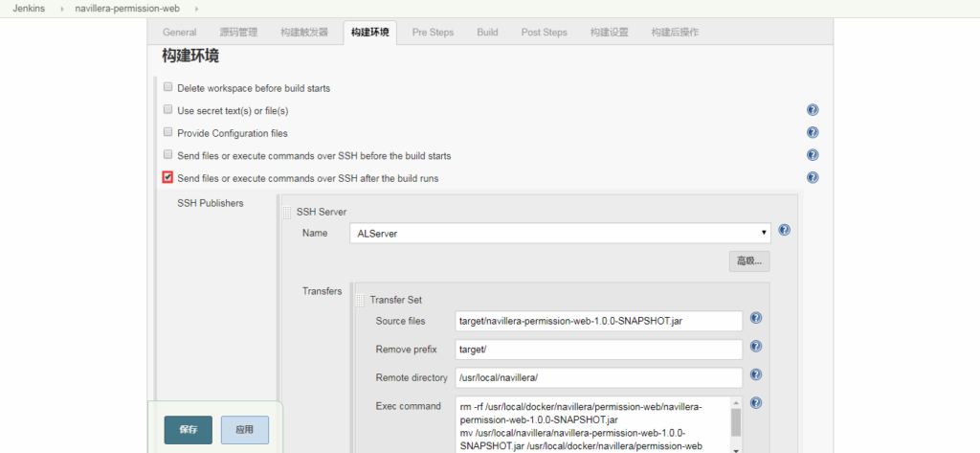Open the ALServer name dropdown
Viewport: 980px width, 453px height.
[560, 233]
